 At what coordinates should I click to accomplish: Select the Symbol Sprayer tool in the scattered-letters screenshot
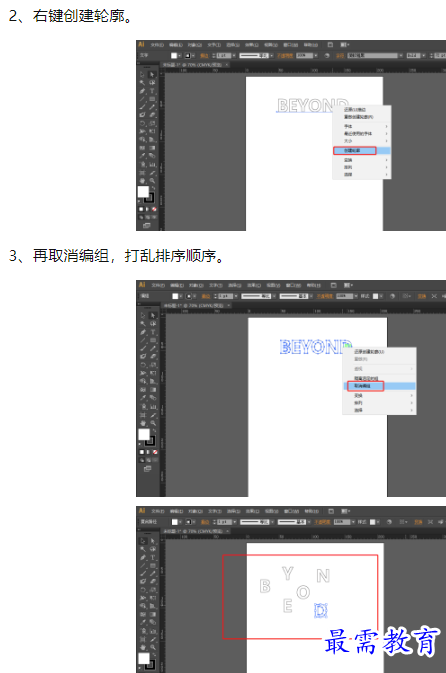pos(143,631)
